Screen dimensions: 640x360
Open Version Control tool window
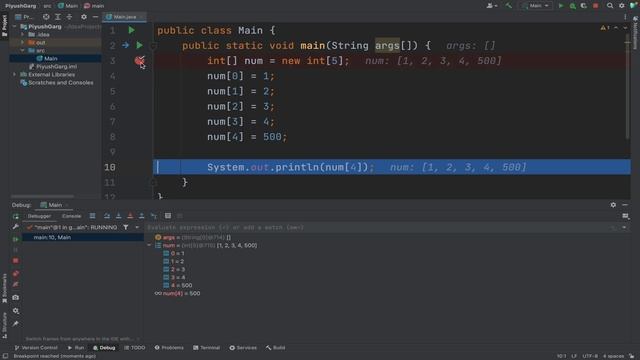(x=36, y=348)
